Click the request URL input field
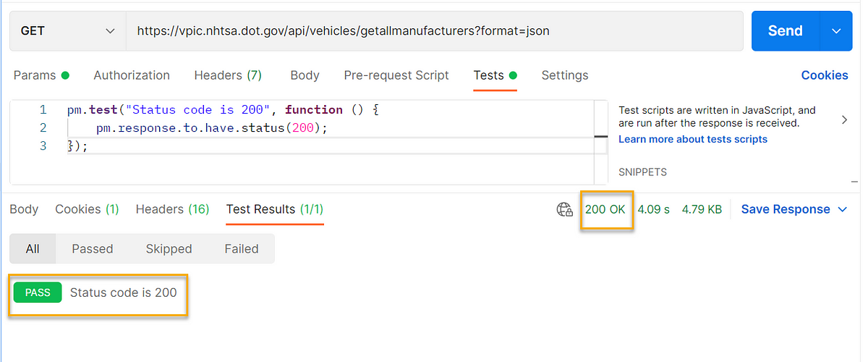The height and width of the screenshot is (362, 868). pyautogui.click(x=434, y=31)
